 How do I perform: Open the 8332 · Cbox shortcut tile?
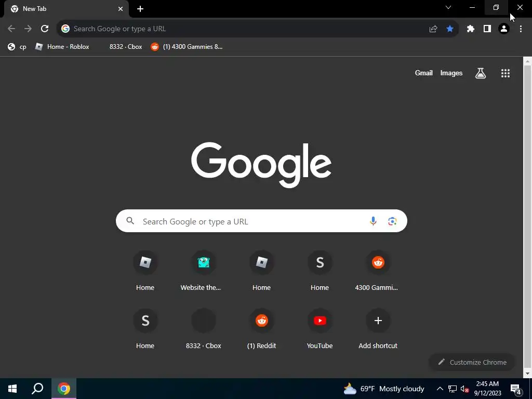coord(204,329)
